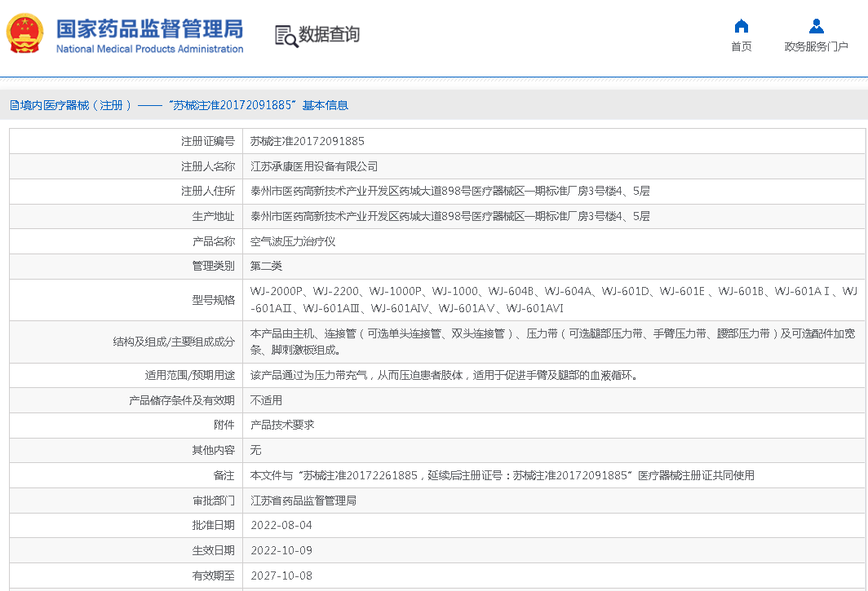Click the national emblem logo

[24, 33]
